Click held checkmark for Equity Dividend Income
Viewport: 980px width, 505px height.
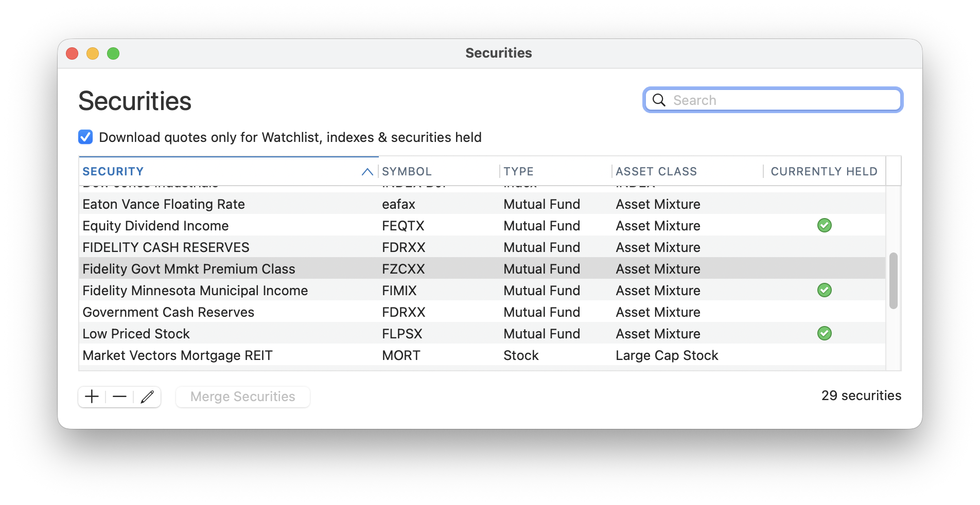point(824,225)
